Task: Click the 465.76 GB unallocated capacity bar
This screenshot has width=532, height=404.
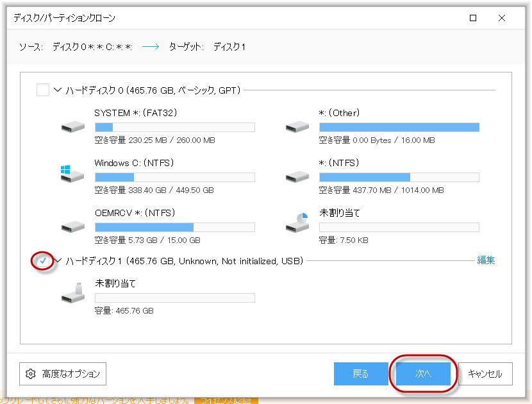Action: (175, 298)
